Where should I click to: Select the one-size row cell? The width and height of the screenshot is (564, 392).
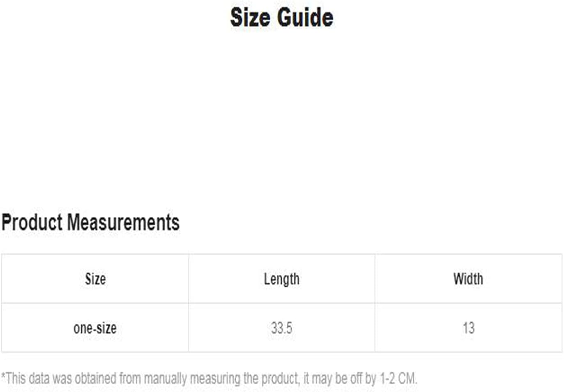95,328
